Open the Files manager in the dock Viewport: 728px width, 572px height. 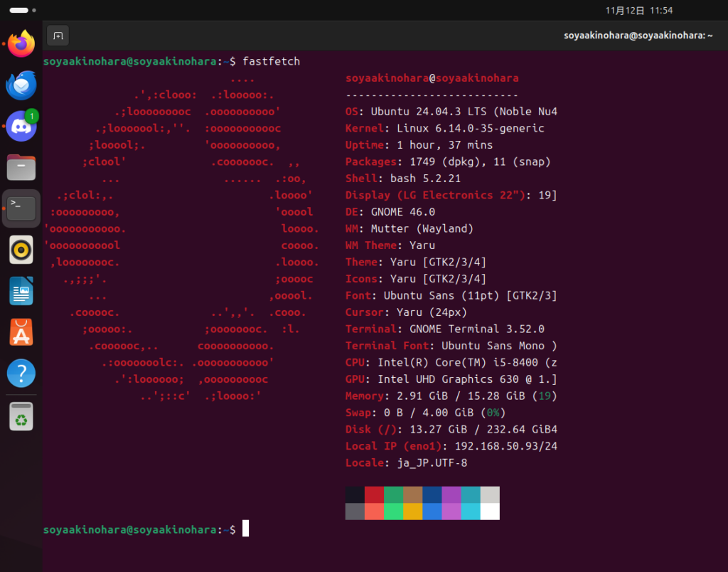(x=21, y=168)
